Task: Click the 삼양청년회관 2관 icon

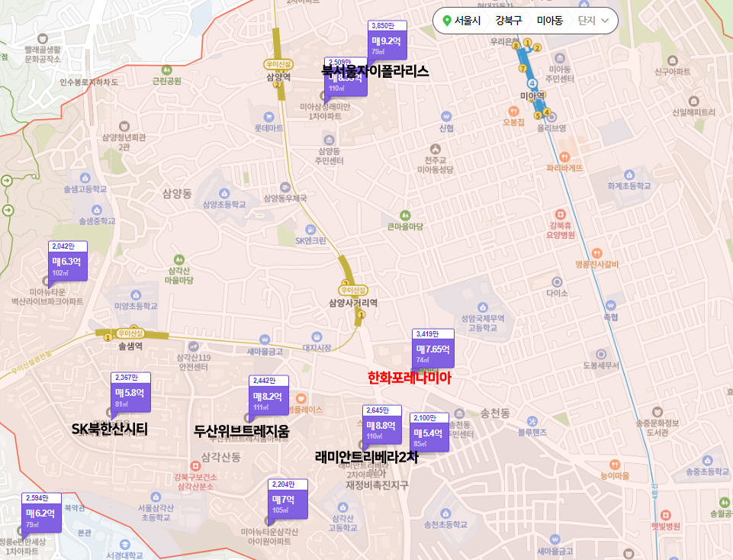Action: 124,126
